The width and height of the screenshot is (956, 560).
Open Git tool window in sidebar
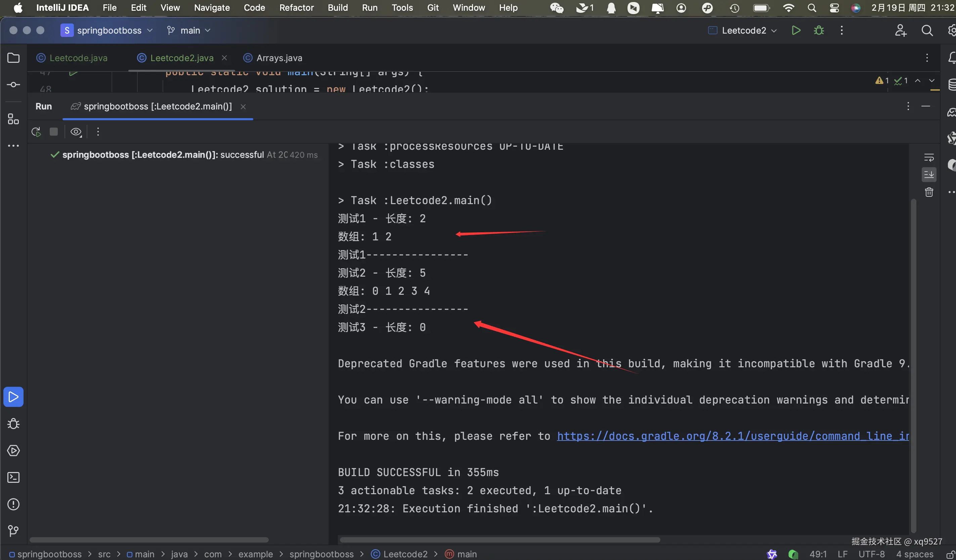click(x=13, y=531)
